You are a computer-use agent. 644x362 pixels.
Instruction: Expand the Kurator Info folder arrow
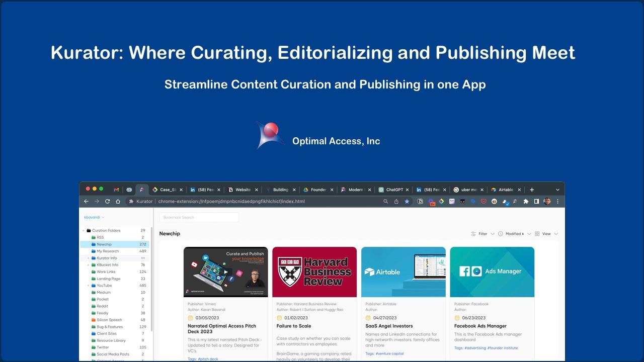pos(88,258)
